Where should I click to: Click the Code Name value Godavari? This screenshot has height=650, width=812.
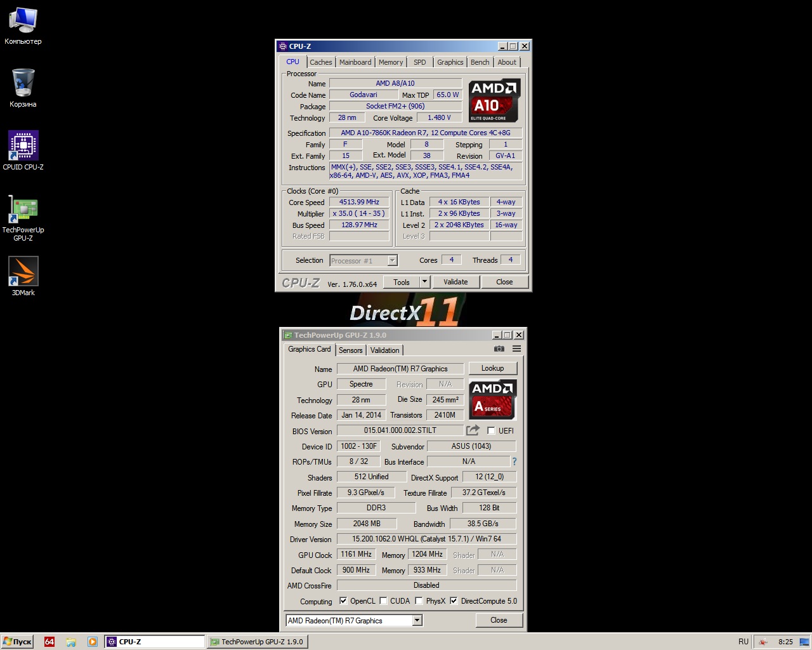tap(363, 95)
